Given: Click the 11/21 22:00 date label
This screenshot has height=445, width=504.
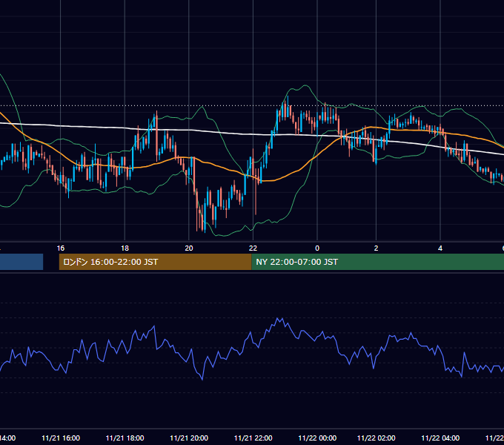Looking at the screenshot, I should [253, 438].
